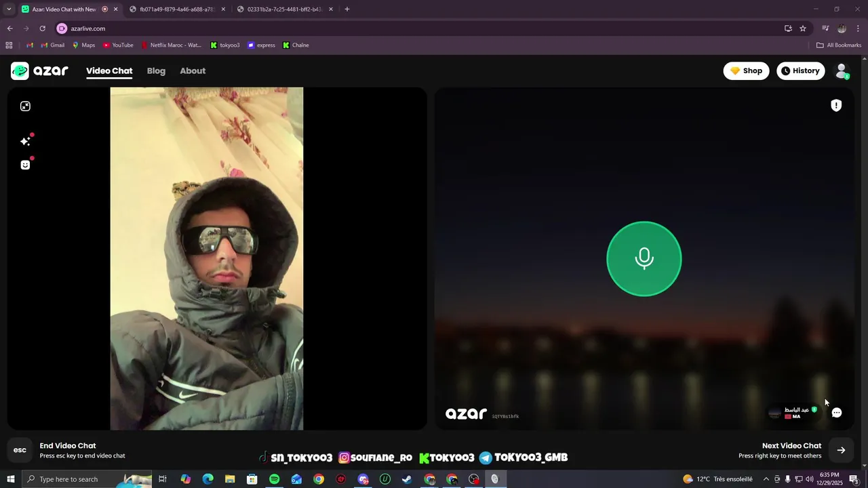Image resolution: width=868 pixels, height=488 pixels.
Task: Open Task View on taskbar
Action: point(163,479)
